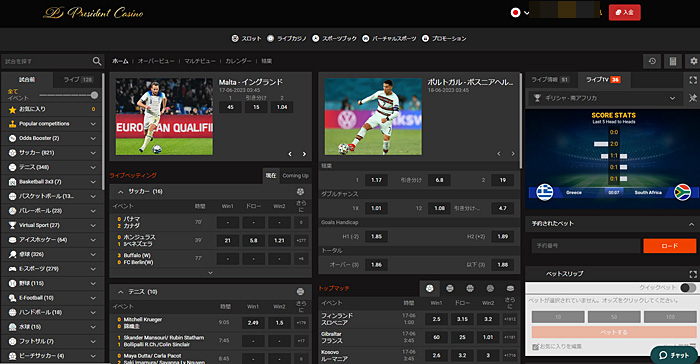Open the calculator icon
The image size is (700, 364).
click(673, 61)
